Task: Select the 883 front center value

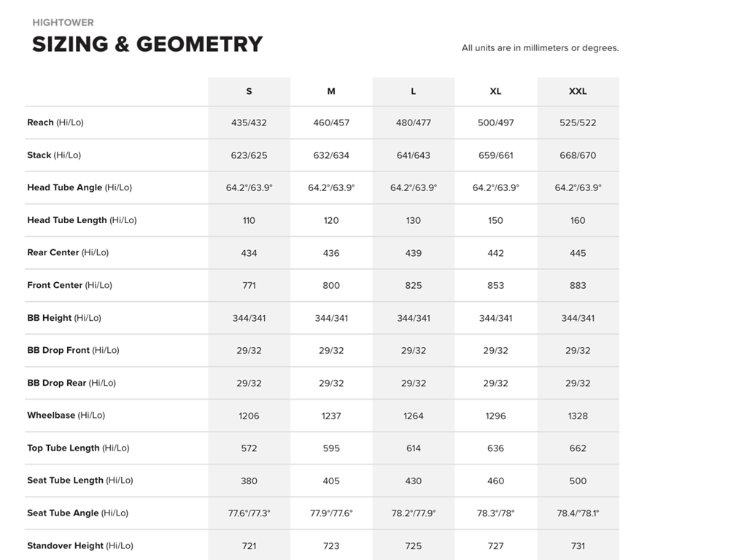Action: coord(578,285)
